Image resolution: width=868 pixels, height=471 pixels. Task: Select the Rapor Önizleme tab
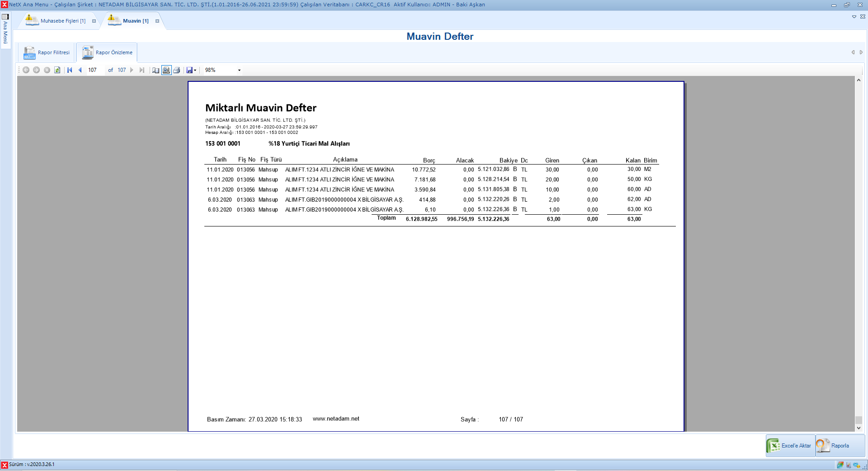tap(108, 53)
